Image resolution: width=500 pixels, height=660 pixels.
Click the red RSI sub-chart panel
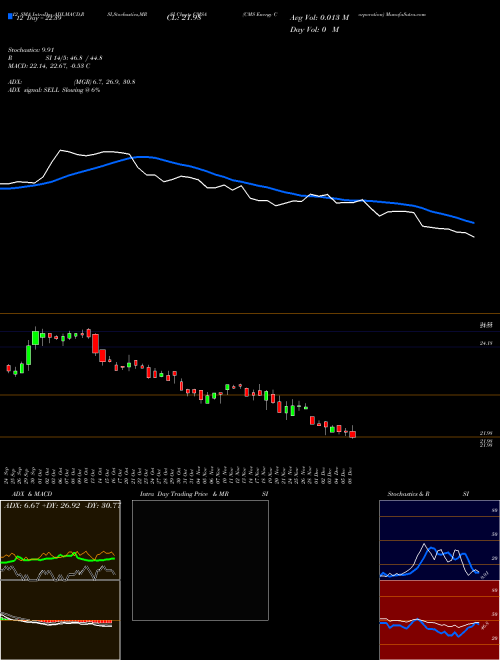point(439,620)
